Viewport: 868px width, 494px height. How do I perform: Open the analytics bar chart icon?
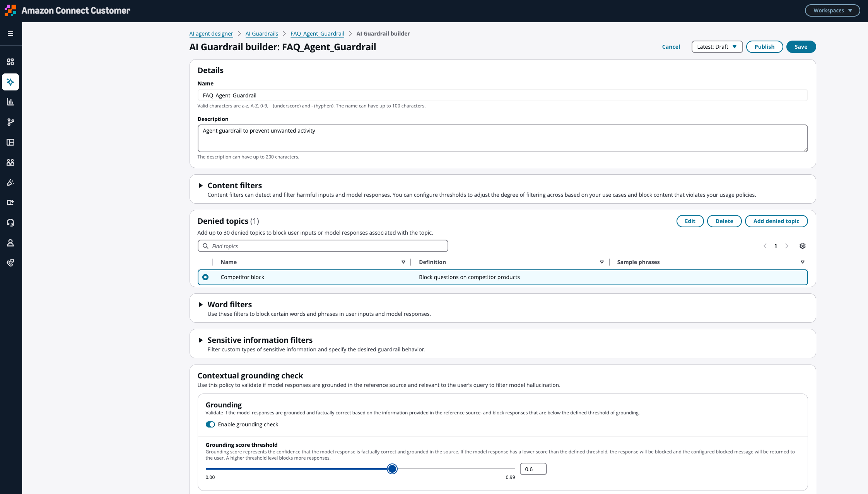(10, 102)
